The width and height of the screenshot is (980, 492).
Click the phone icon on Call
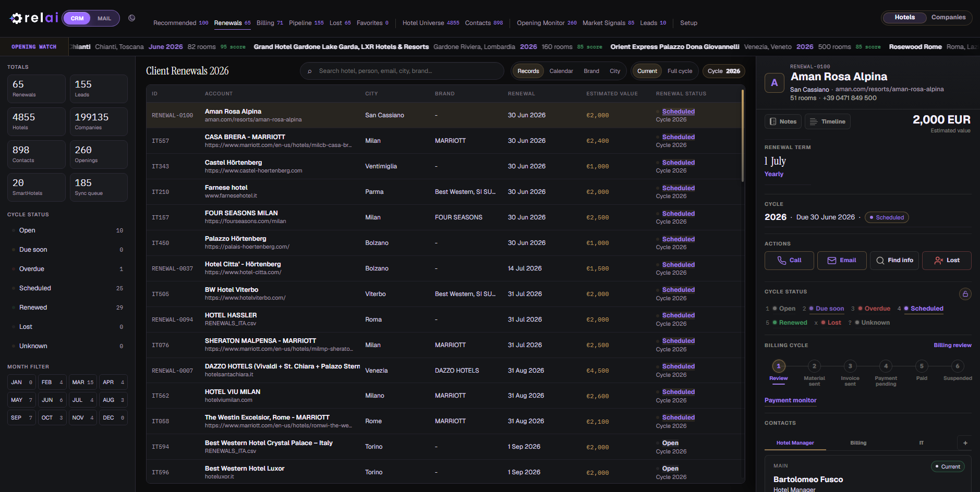782,261
